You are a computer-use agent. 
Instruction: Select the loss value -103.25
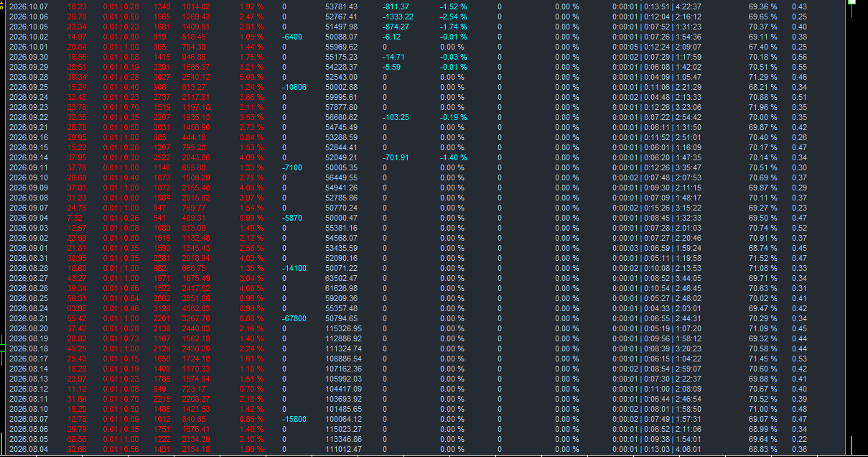tap(396, 117)
